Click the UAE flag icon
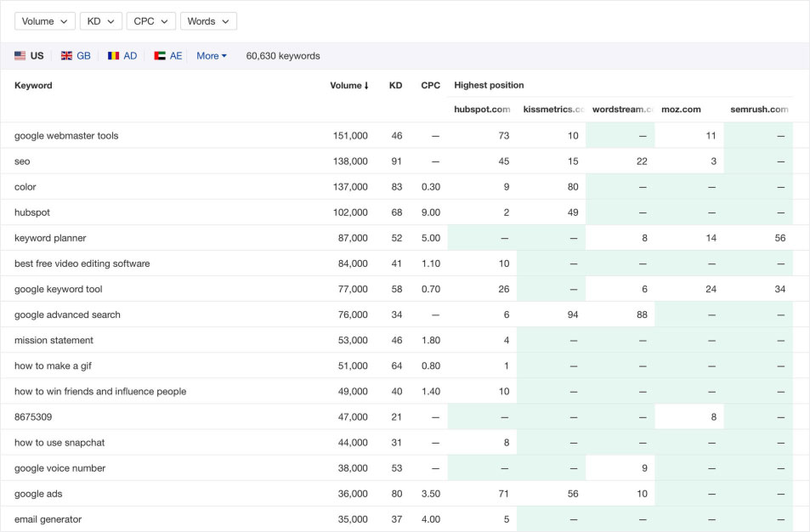The image size is (810, 532). [160, 56]
